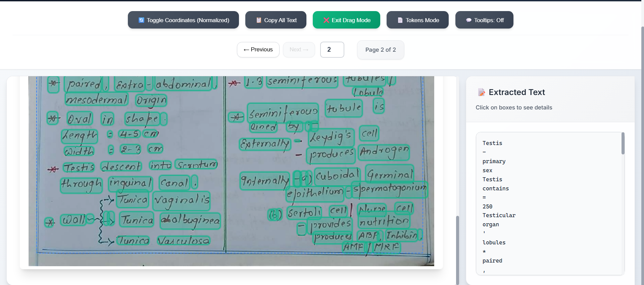
Task: Click the red X icon in Exit Drag Mode
Action: pos(326,20)
